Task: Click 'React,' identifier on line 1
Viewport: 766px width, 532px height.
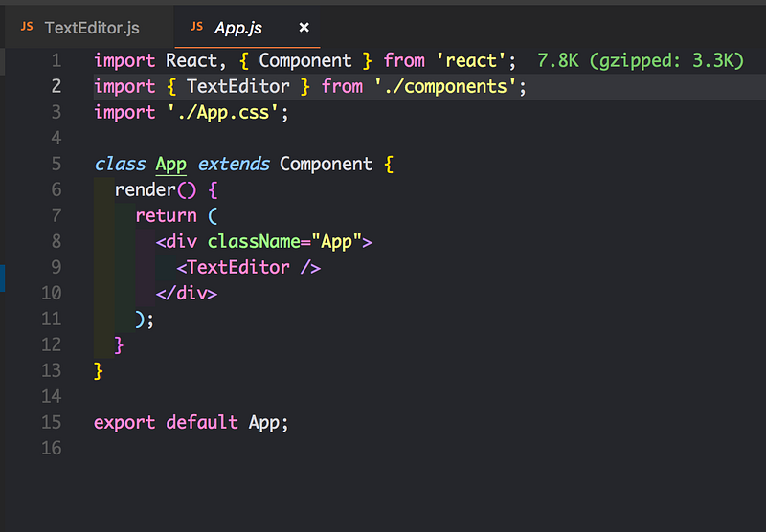Action: [196, 61]
